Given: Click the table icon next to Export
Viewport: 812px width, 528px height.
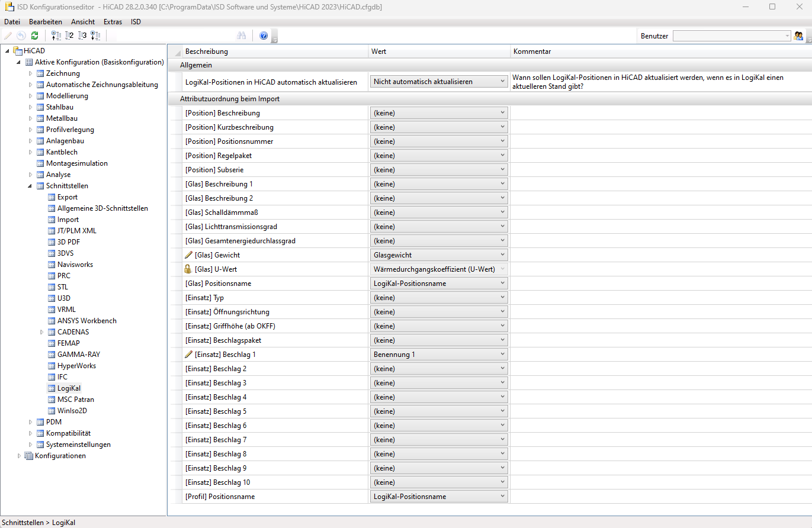Looking at the screenshot, I should tap(52, 197).
